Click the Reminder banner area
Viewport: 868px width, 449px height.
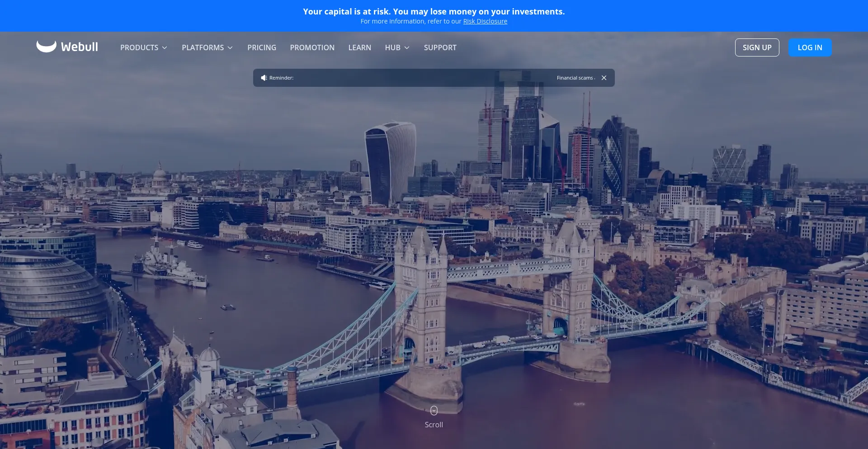click(x=407, y=77)
